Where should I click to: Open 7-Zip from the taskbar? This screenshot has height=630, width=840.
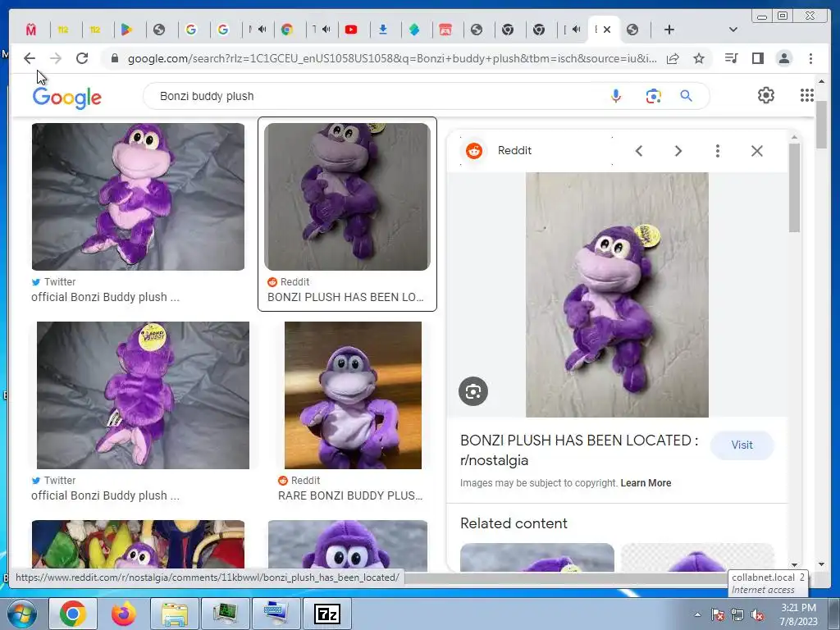click(x=327, y=614)
